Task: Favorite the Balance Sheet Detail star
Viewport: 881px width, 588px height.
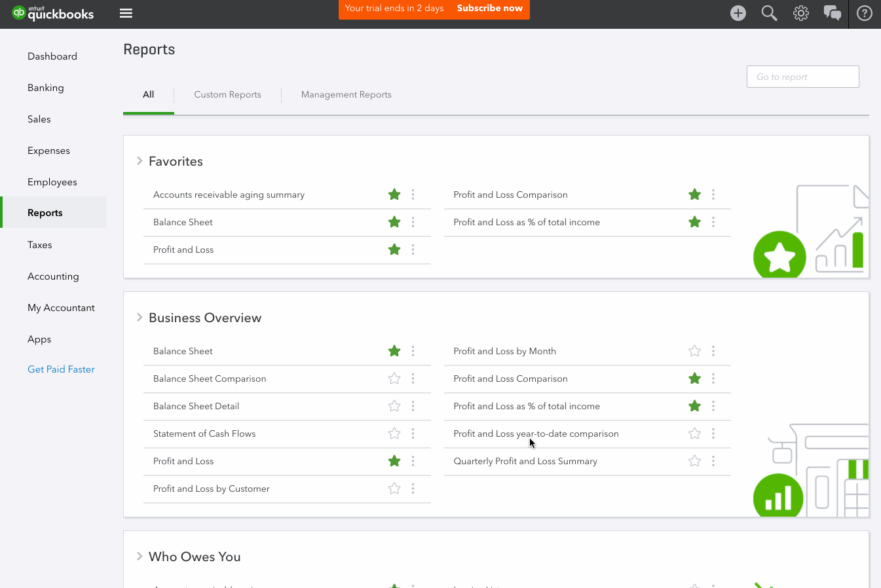Action: 394,406
